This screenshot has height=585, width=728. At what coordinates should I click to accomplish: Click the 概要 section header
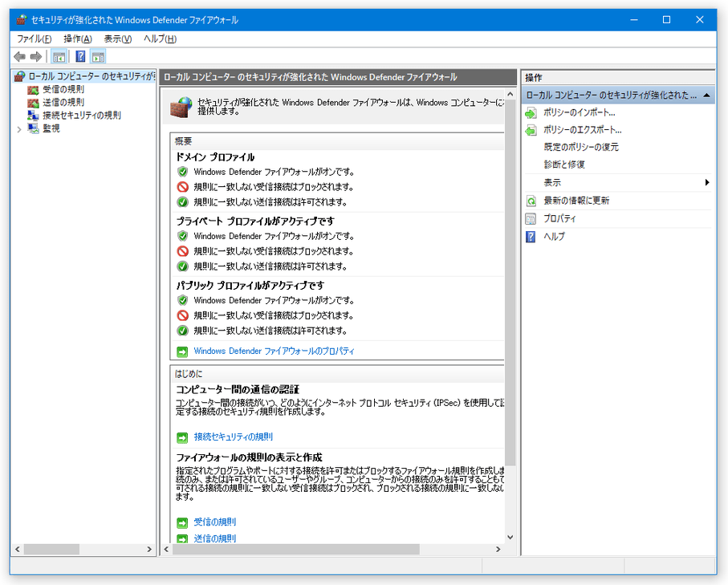coord(183,141)
